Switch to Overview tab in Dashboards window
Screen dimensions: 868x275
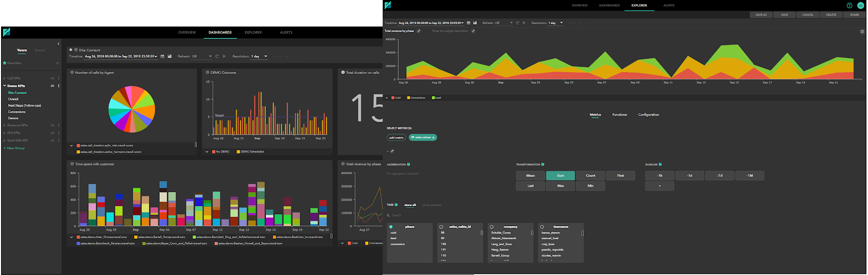point(187,33)
